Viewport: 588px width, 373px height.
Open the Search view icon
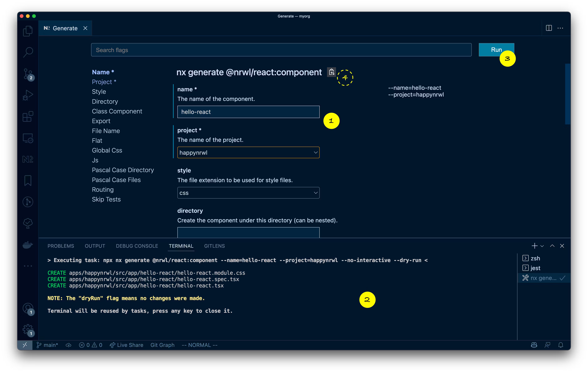tap(28, 52)
